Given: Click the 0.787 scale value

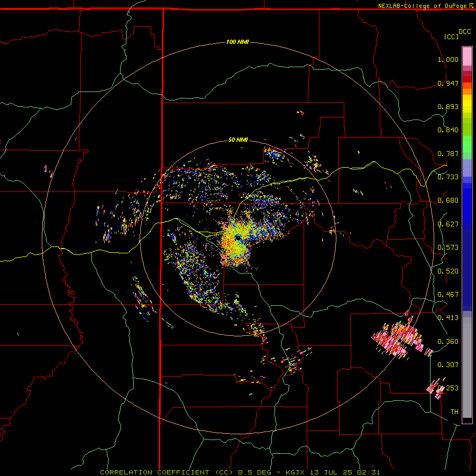Looking at the screenshot, I should click(x=448, y=153).
